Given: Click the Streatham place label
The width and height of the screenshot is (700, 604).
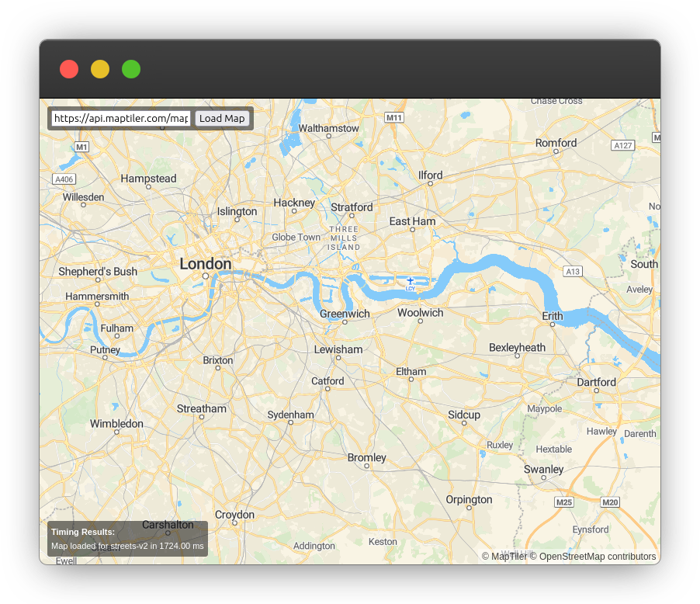Looking at the screenshot, I should pyautogui.click(x=202, y=409).
